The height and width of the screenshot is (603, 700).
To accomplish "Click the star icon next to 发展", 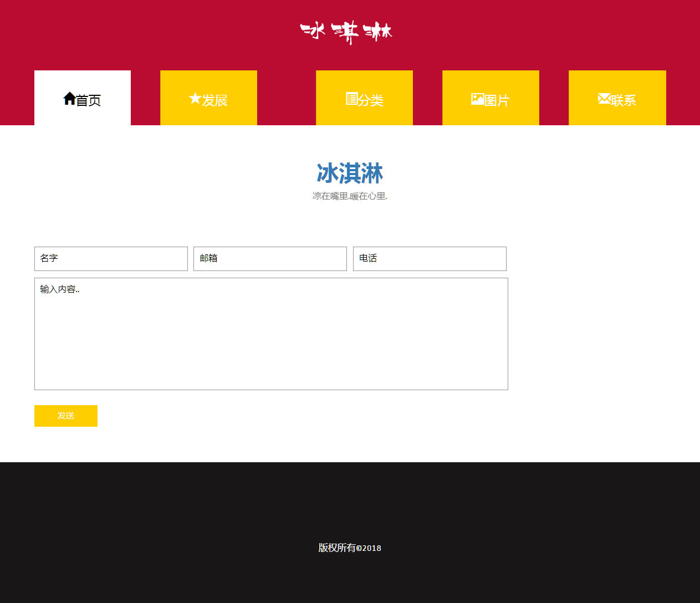I will click(195, 99).
